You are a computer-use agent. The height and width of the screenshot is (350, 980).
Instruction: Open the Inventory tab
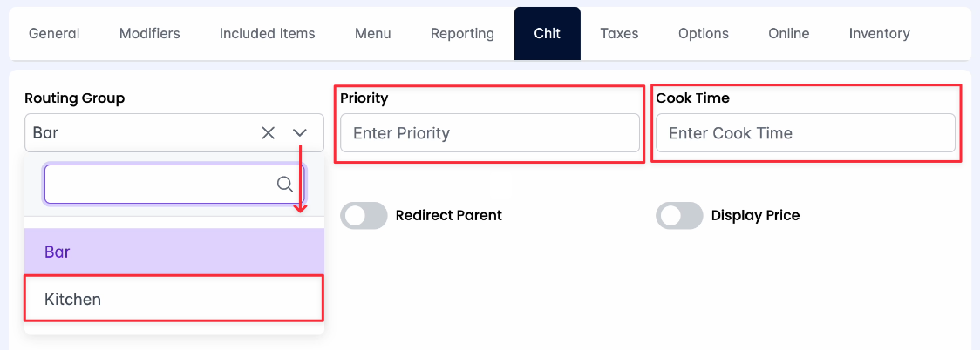879,34
